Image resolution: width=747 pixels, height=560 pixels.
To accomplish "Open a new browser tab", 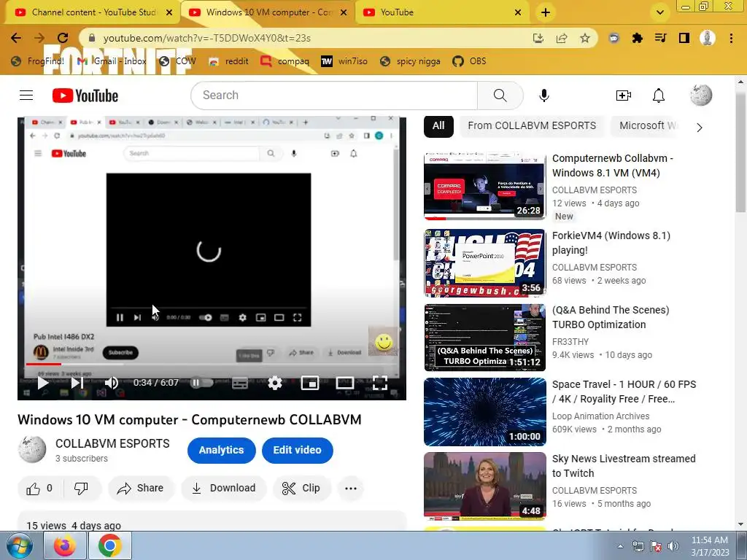I will [546, 13].
